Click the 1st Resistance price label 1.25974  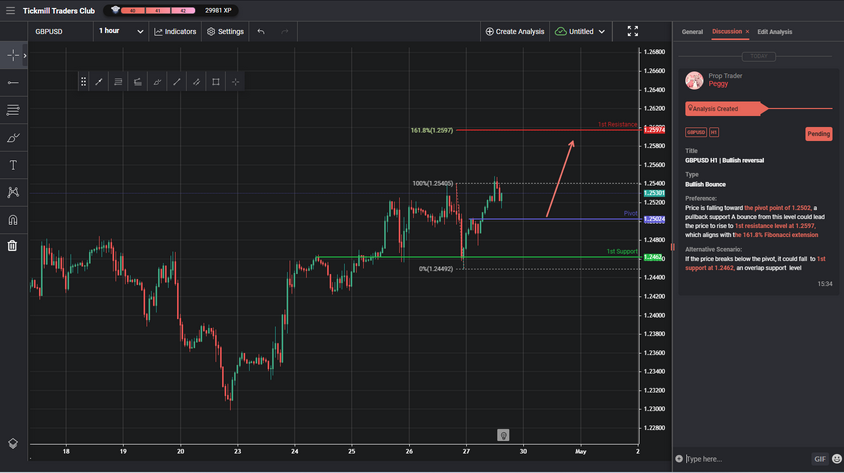[x=654, y=130]
